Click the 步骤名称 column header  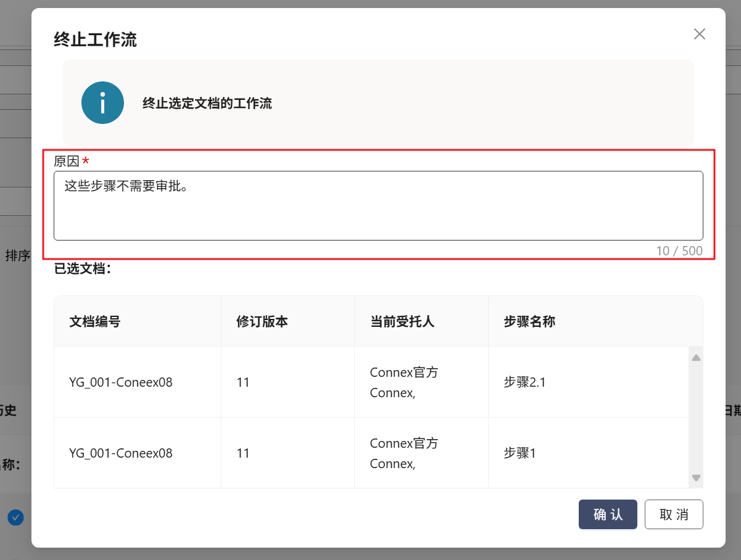point(529,321)
